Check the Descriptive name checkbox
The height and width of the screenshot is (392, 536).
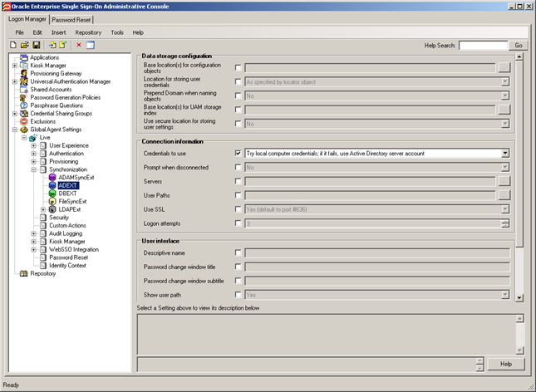pos(238,252)
